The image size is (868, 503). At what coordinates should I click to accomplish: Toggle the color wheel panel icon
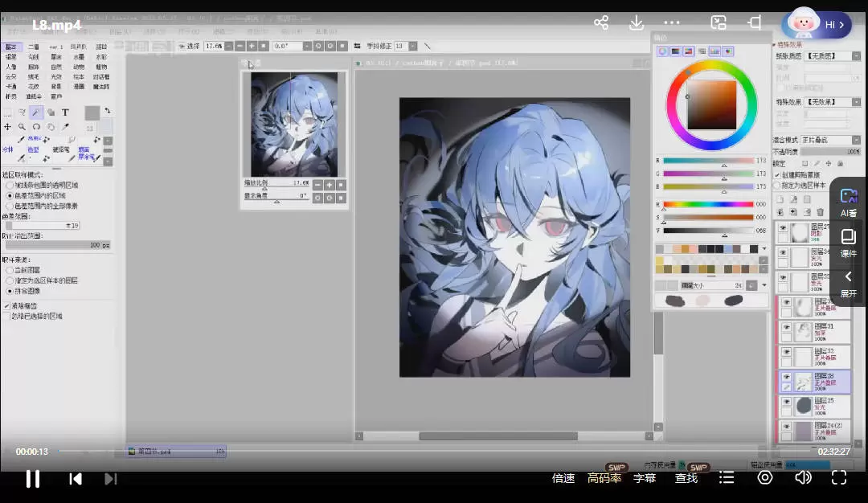[x=662, y=51]
